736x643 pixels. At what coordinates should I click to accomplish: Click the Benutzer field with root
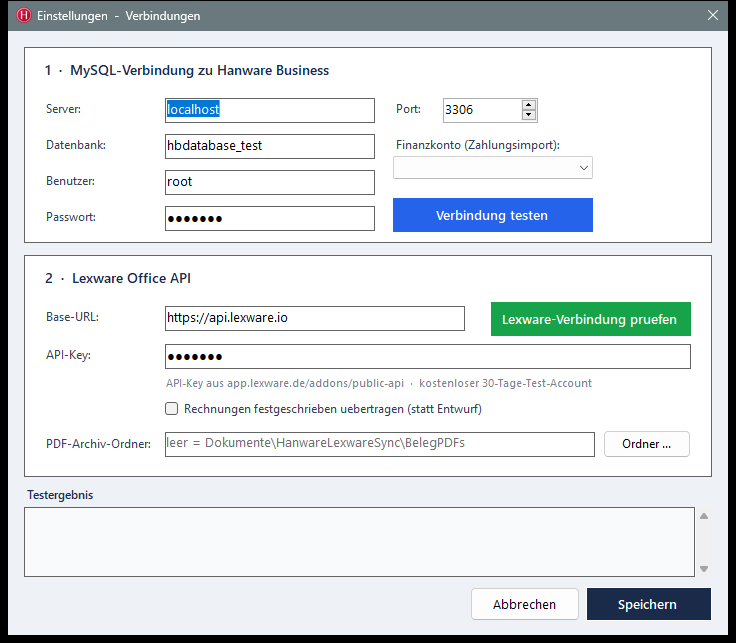tap(269, 183)
